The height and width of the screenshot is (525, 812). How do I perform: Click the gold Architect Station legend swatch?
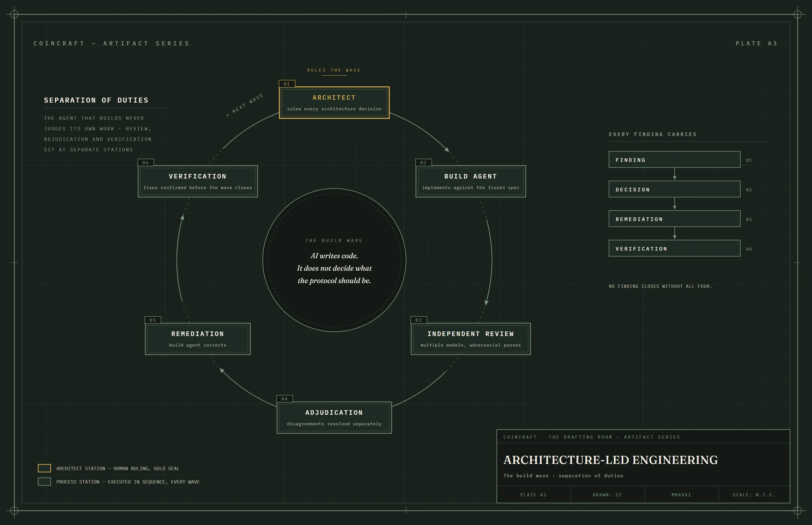pos(44,468)
